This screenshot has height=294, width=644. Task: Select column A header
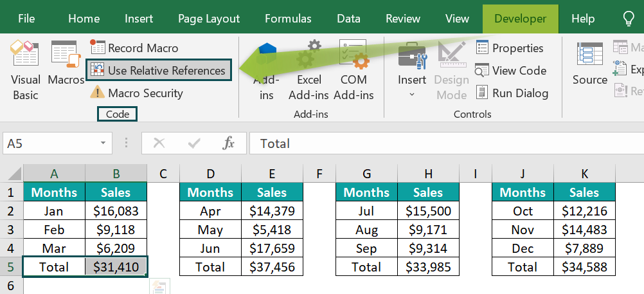54,174
